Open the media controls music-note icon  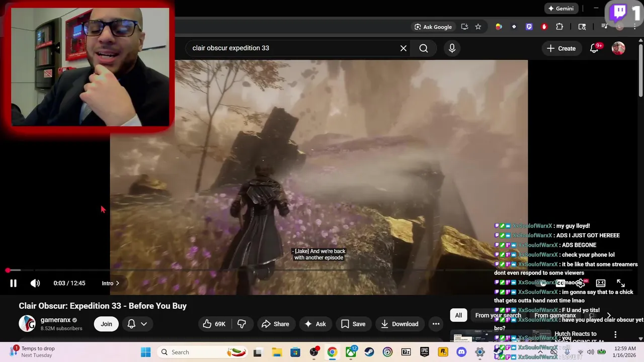604,27
